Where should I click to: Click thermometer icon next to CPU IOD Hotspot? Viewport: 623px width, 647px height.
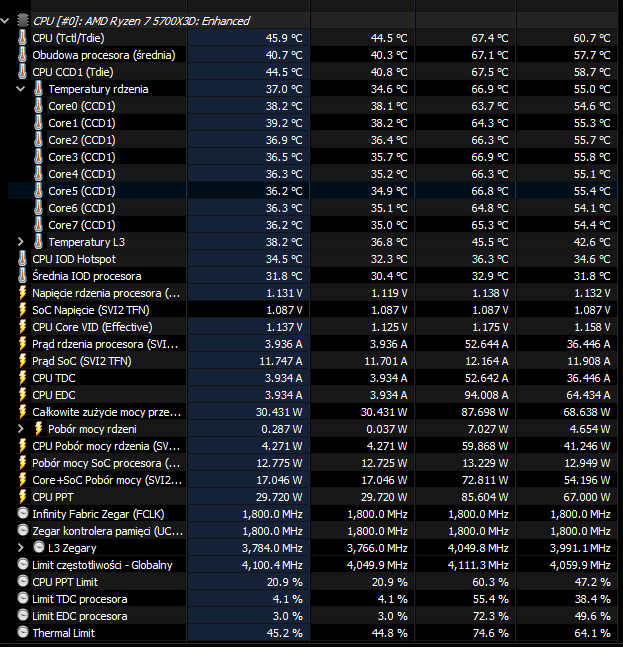point(23,259)
